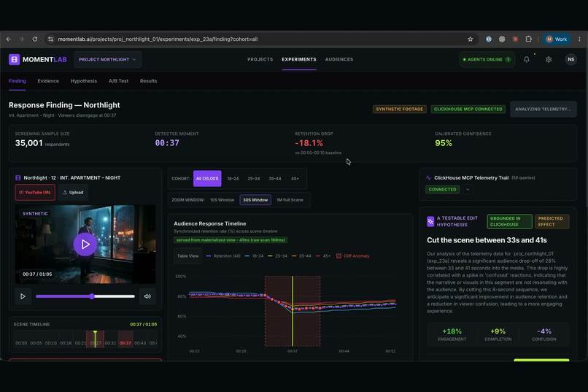Click the Predicted Effect badge
Screen dimensions: 588x392
(x=552, y=221)
